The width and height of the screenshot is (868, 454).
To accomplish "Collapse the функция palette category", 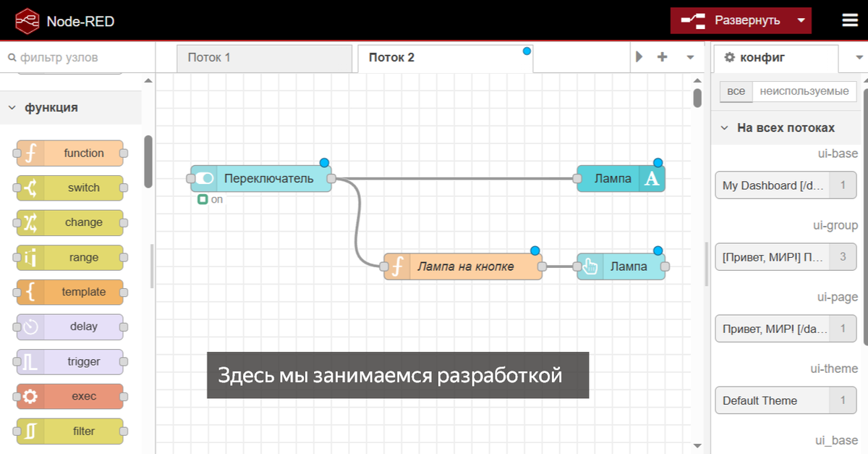I will [71, 107].
